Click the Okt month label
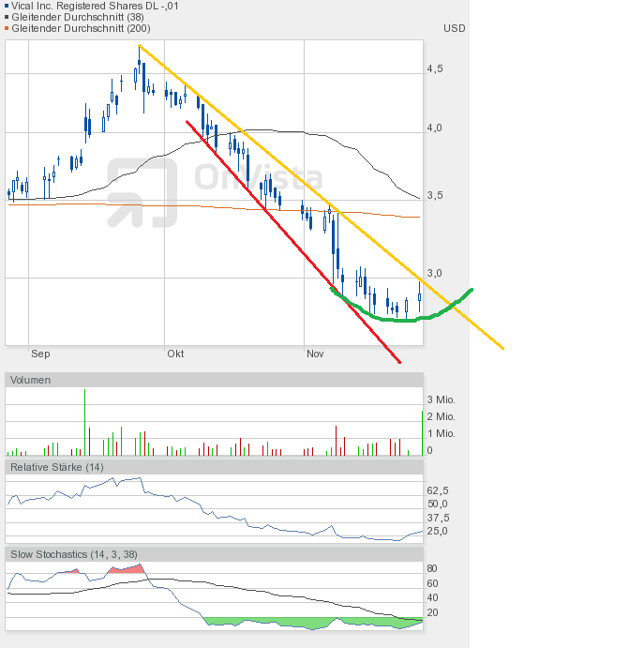644x648 pixels. click(x=175, y=354)
